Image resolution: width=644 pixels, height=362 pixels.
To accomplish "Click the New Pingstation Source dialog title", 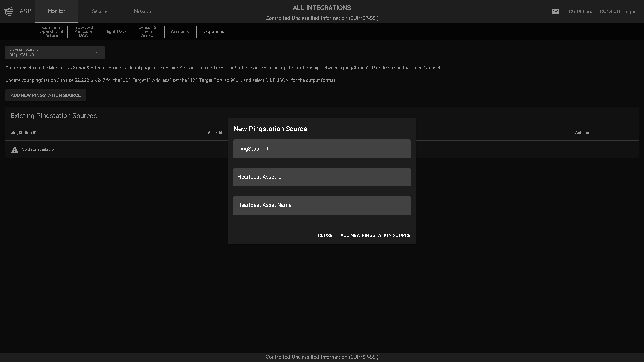I will click(x=270, y=129).
